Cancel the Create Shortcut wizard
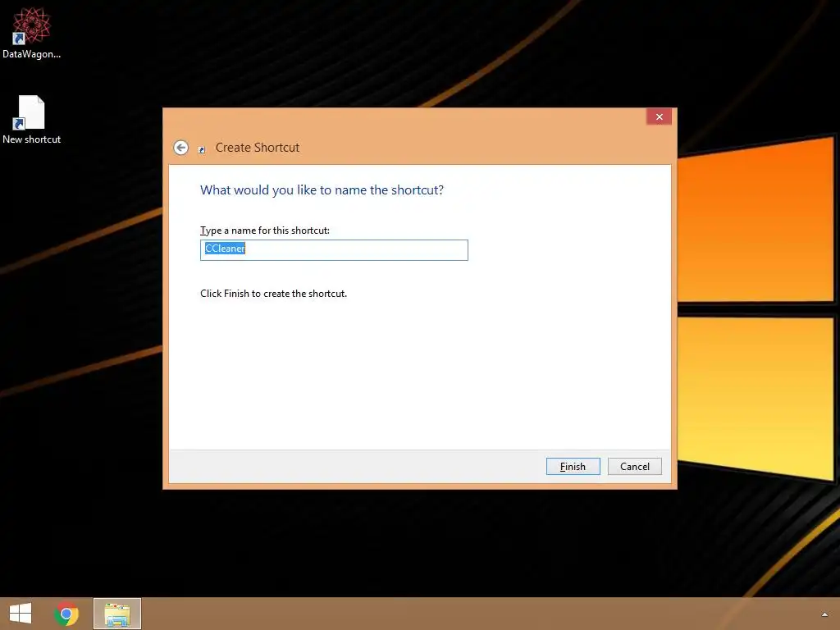Screen dimensions: 840x630 (x=634, y=466)
